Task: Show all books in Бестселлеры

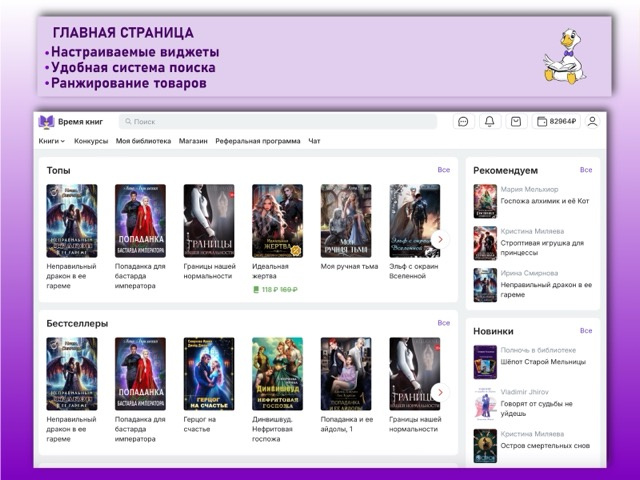Action: (x=444, y=323)
